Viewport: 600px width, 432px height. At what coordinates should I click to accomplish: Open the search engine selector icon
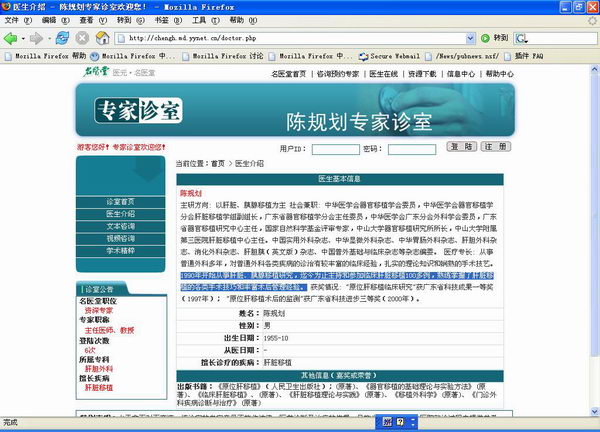(521, 38)
